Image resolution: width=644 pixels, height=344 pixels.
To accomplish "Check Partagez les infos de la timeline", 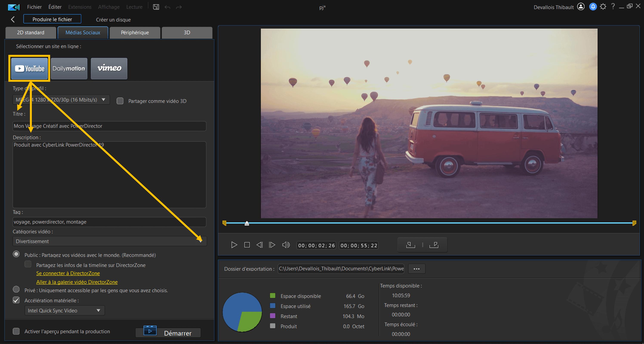I will click(x=28, y=264).
